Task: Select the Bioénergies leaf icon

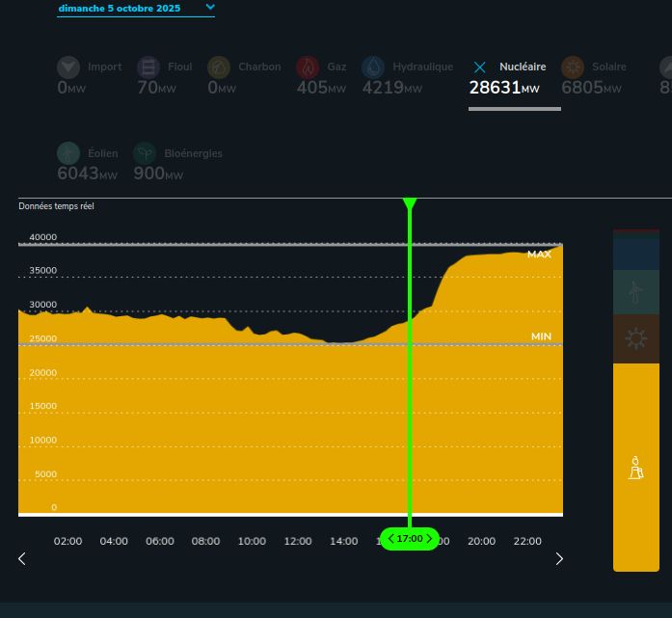Action: 145,153
